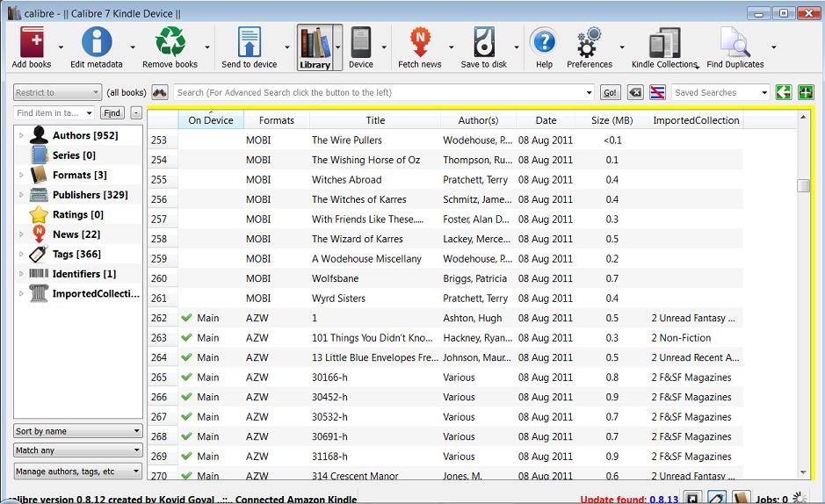This screenshot has height=504, width=825.
Task: Open the Match any dropdown
Action: click(78, 450)
